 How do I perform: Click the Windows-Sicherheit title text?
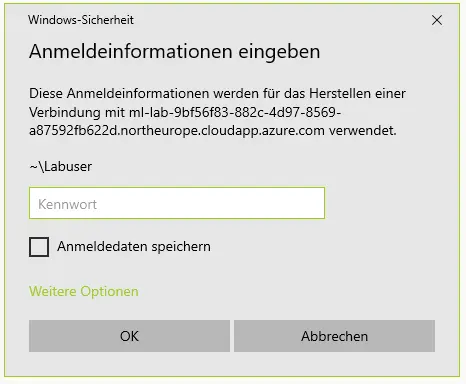[81, 20]
